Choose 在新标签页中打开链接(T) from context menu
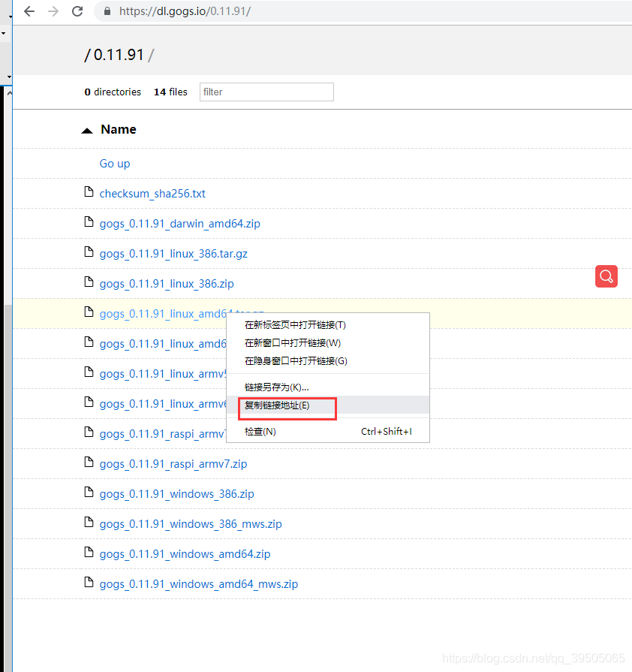The height and width of the screenshot is (672, 632). pos(328,325)
